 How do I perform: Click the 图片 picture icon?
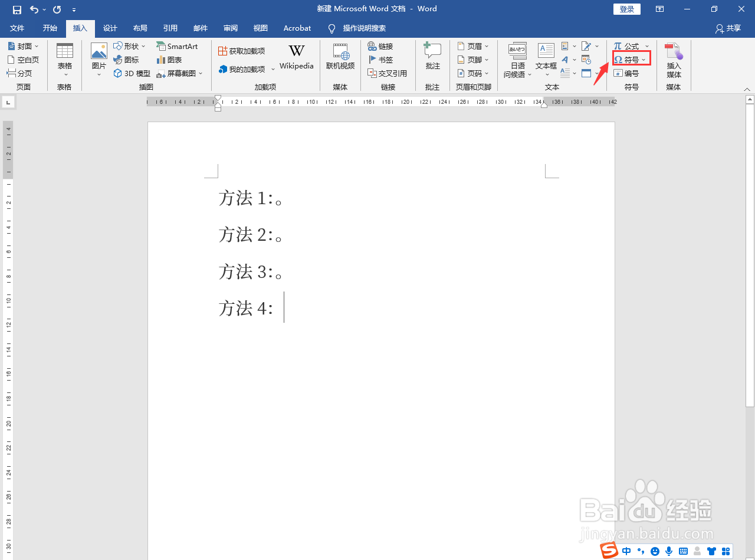pos(99,51)
